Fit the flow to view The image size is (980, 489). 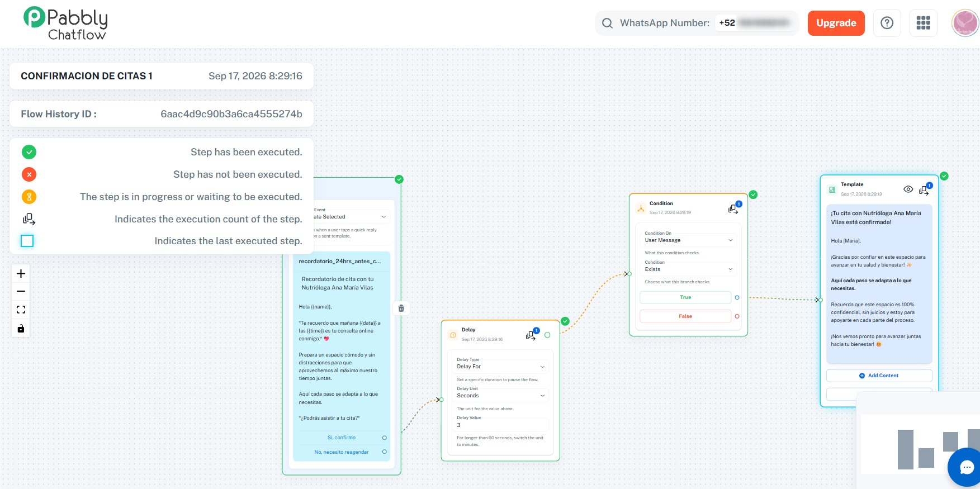[x=21, y=310]
